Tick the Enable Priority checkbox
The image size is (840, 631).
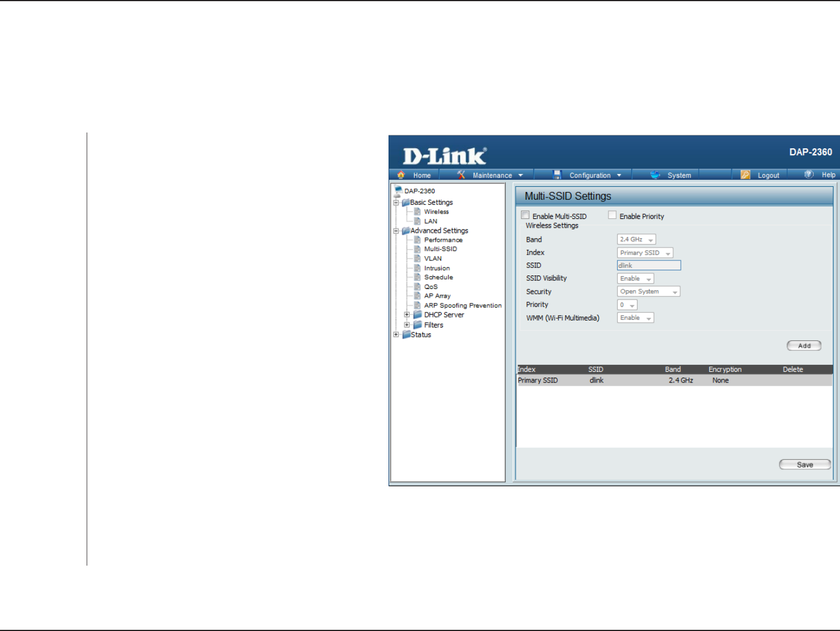tap(612, 215)
